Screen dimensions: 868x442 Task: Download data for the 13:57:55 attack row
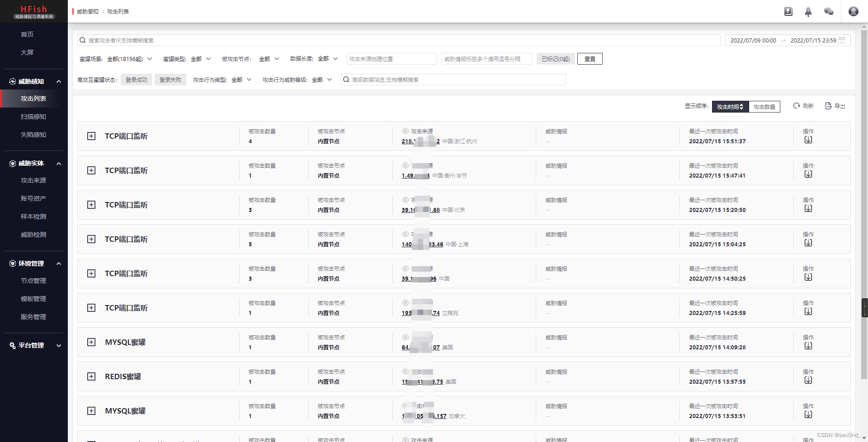coord(808,381)
